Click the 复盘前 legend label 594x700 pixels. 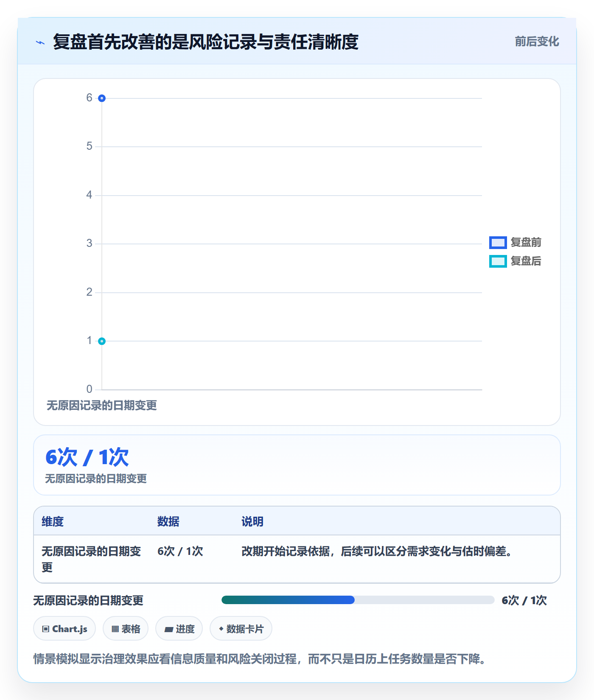pos(526,243)
